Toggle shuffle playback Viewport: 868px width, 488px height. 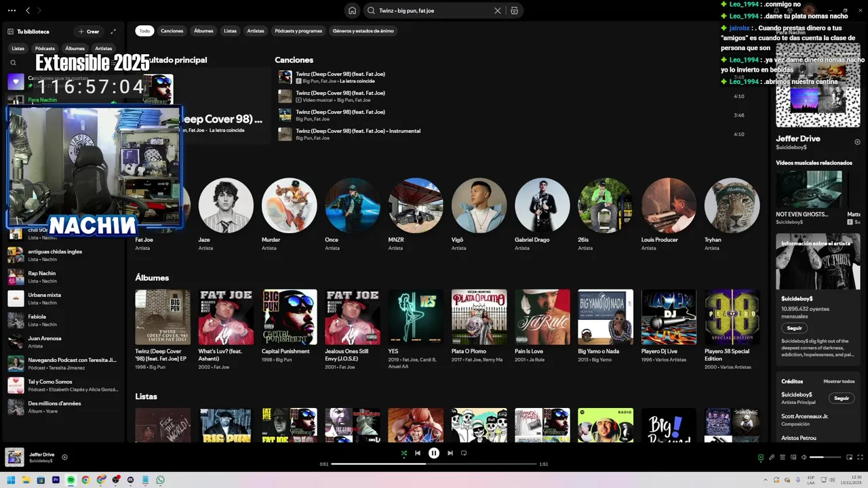[x=403, y=453]
